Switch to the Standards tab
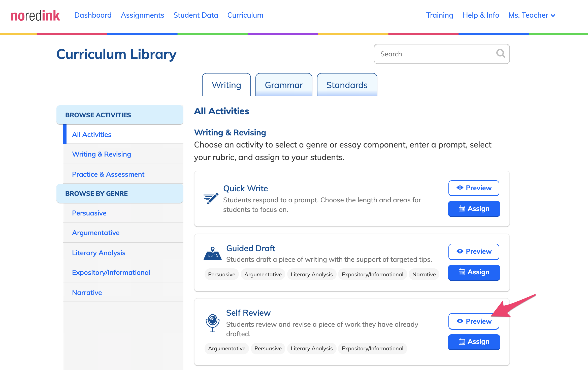The image size is (588, 370). point(347,85)
